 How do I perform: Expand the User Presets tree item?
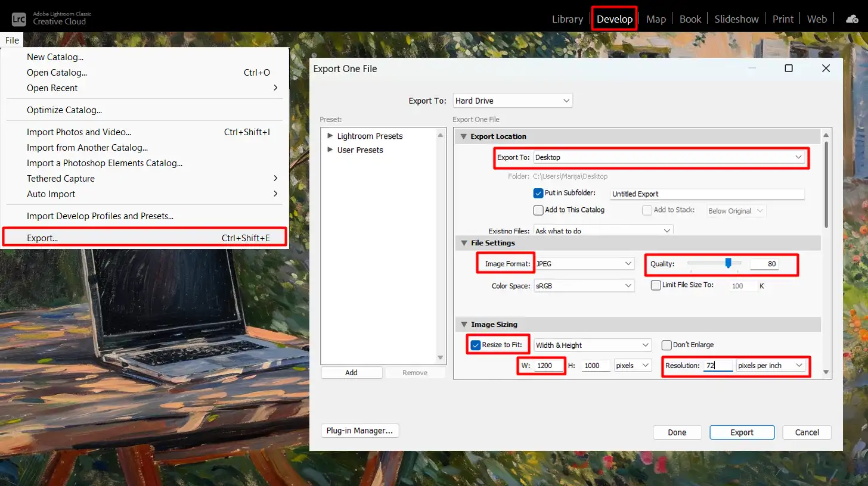(330, 150)
